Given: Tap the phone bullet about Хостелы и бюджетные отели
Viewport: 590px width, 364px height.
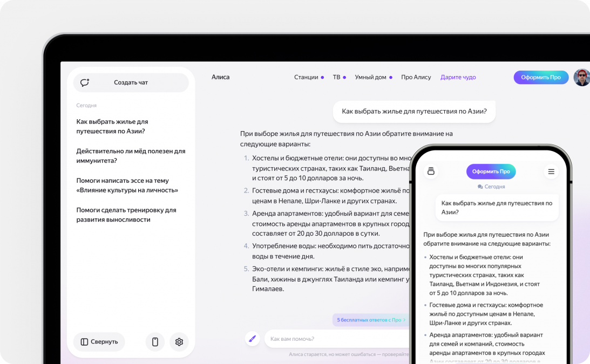Looking at the screenshot, I should [x=485, y=275].
